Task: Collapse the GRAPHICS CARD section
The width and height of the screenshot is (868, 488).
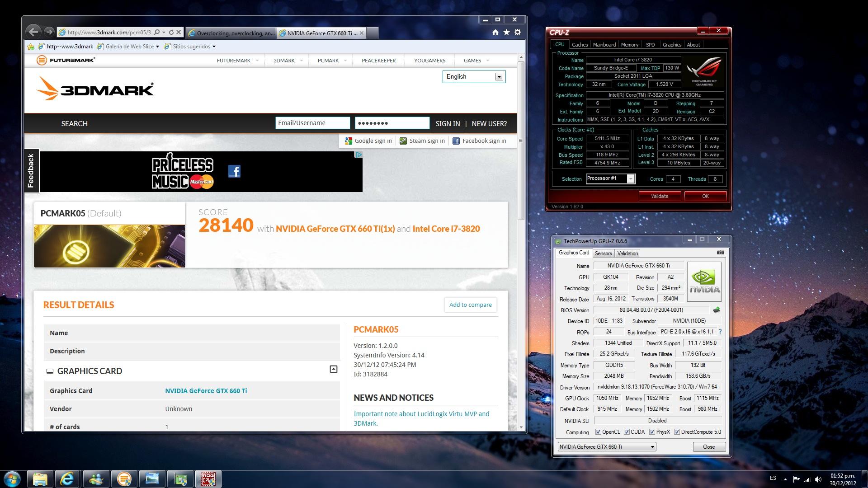Action: coord(333,369)
